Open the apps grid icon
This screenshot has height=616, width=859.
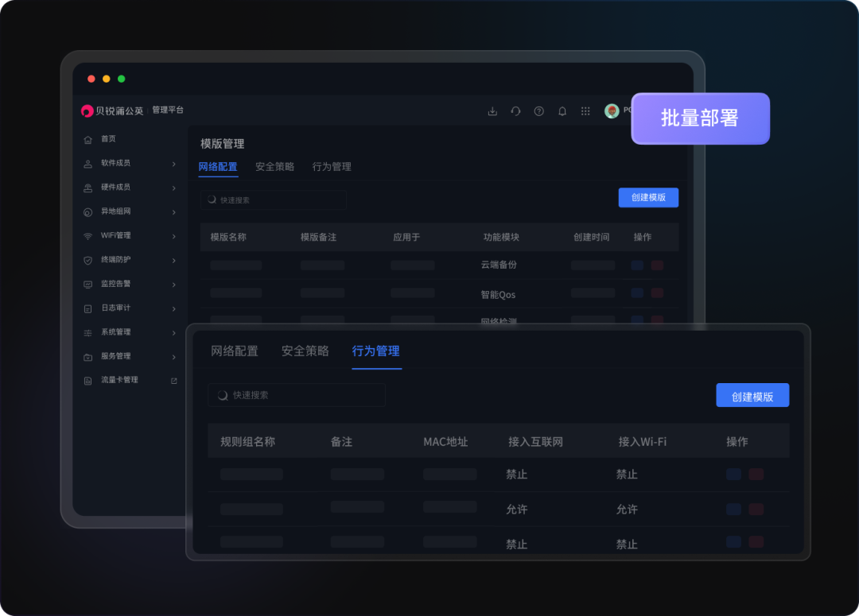click(x=585, y=111)
